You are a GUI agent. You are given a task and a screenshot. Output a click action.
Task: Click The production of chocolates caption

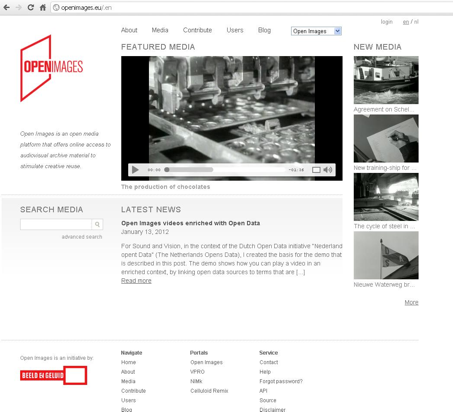click(x=166, y=187)
